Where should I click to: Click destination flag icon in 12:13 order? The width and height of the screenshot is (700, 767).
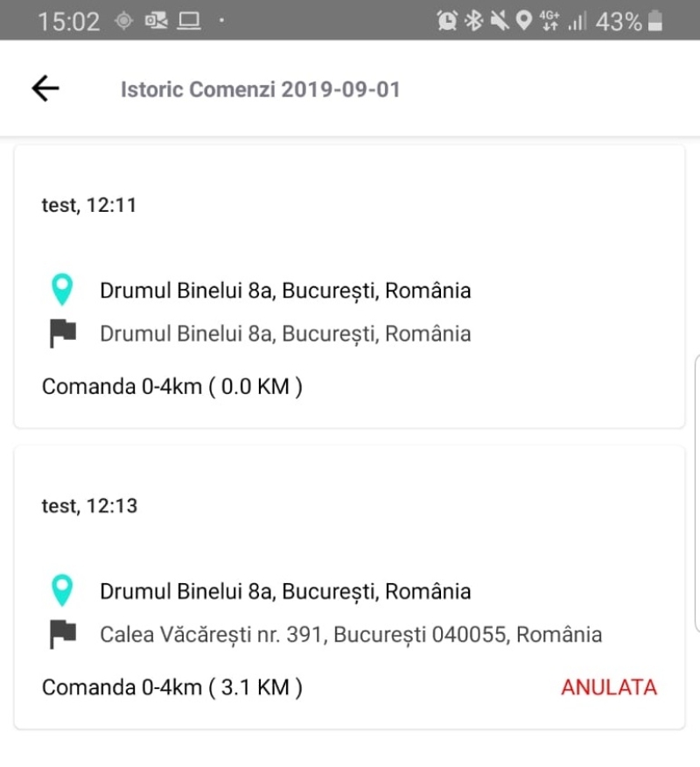coord(62,635)
